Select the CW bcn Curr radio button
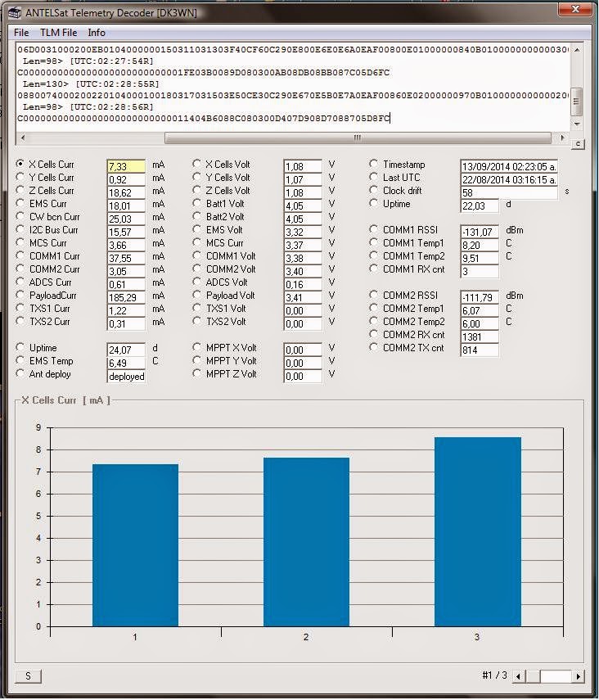 coord(20,216)
